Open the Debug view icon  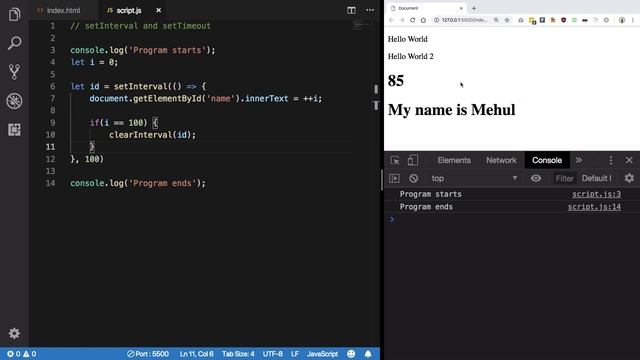point(14,101)
